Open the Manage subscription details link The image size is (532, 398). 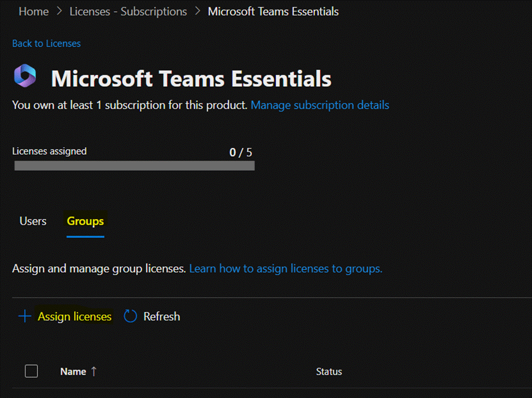pyautogui.click(x=320, y=105)
